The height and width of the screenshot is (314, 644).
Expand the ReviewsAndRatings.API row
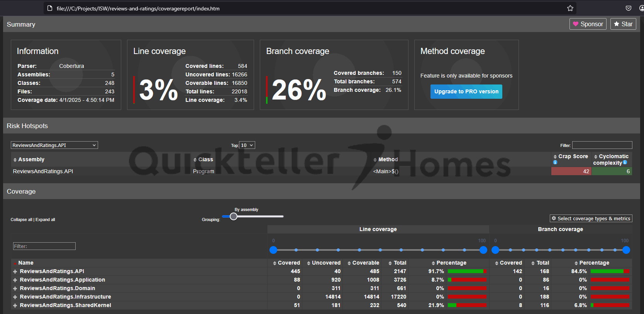[x=15, y=272]
